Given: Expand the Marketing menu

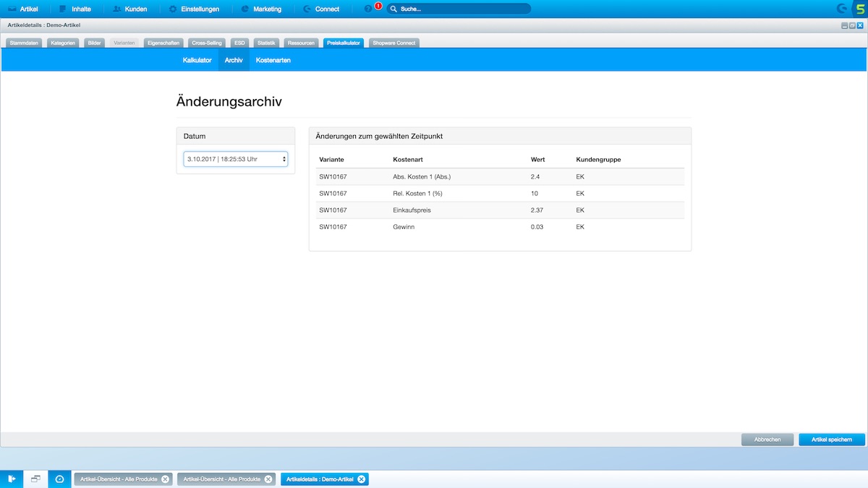Looking at the screenshot, I should tap(260, 9).
